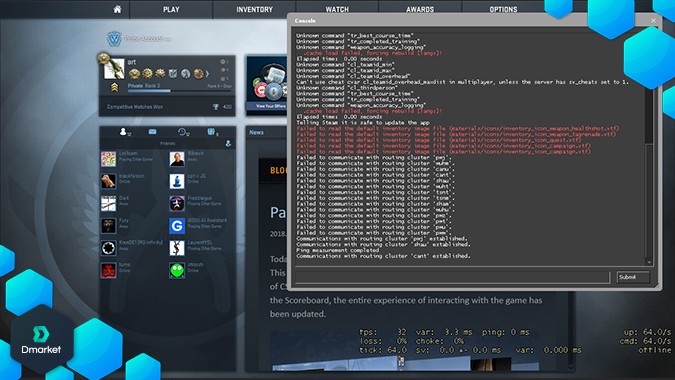This screenshot has width=675, height=380.
Task: Select friend zhoozh's green face avatar
Action: 177,270
